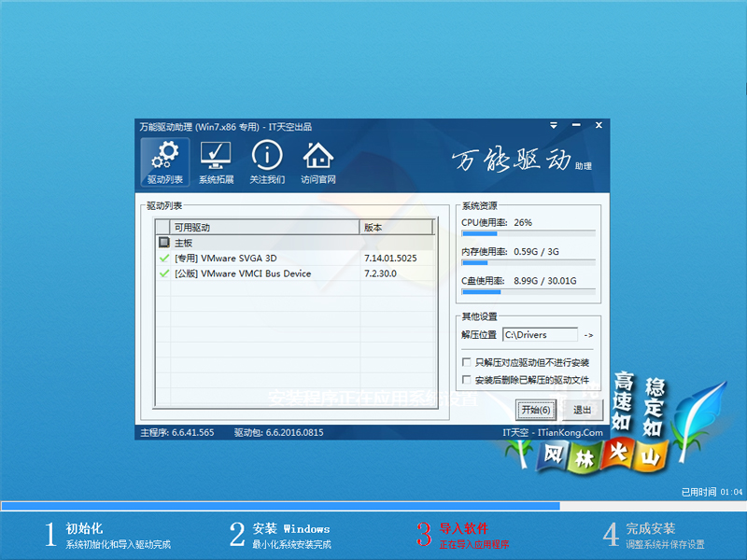Open the 系统拓展 (System Expansion) panel icon

point(215,159)
